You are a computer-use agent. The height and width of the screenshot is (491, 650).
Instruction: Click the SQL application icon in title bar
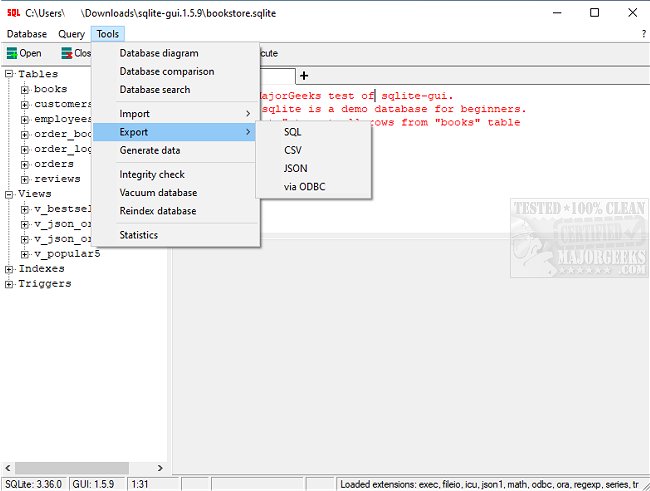click(13, 13)
